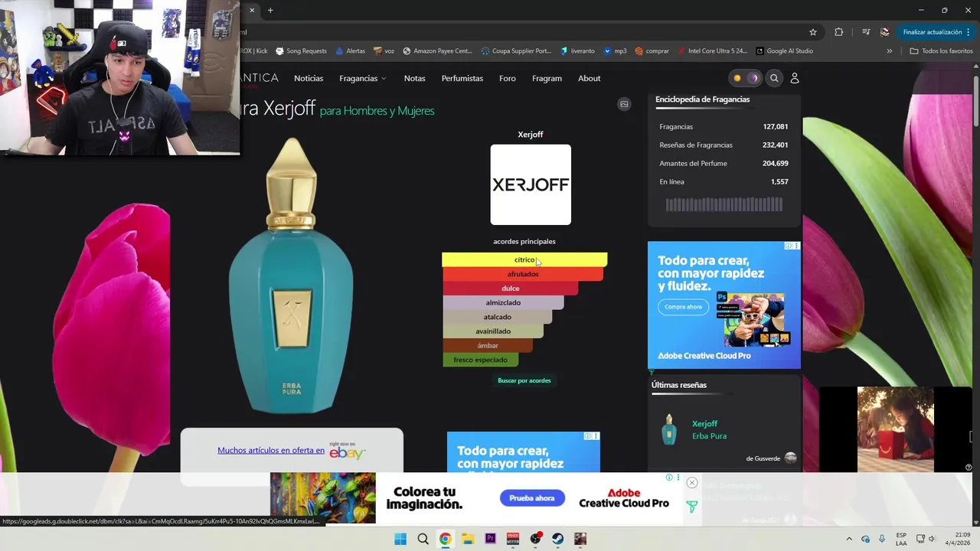Image resolution: width=980 pixels, height=551 pixels.
Task: Click Finalizar actualización button
Action: click(937, 32)
